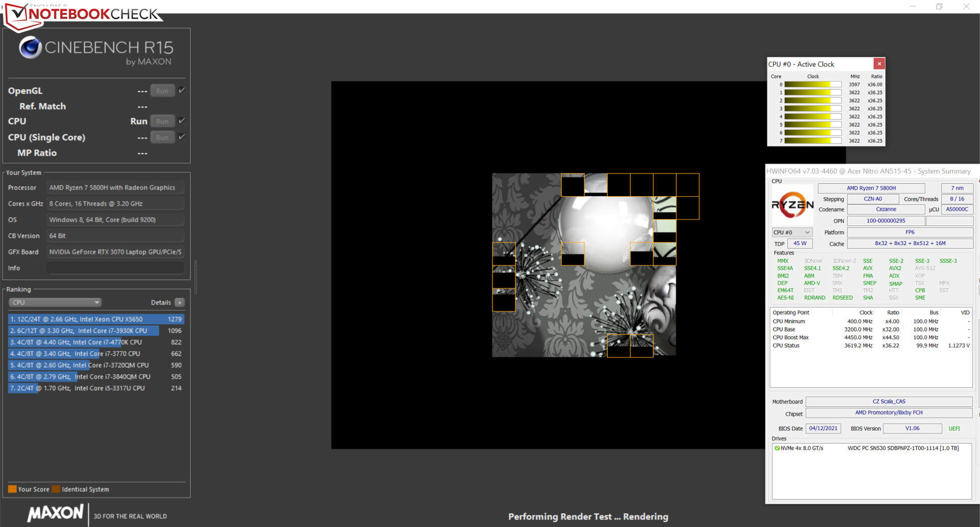Restore down the Cinebench window
This screenshot has height=527, width=980.
pyautogui.click(x=939, y=7)
